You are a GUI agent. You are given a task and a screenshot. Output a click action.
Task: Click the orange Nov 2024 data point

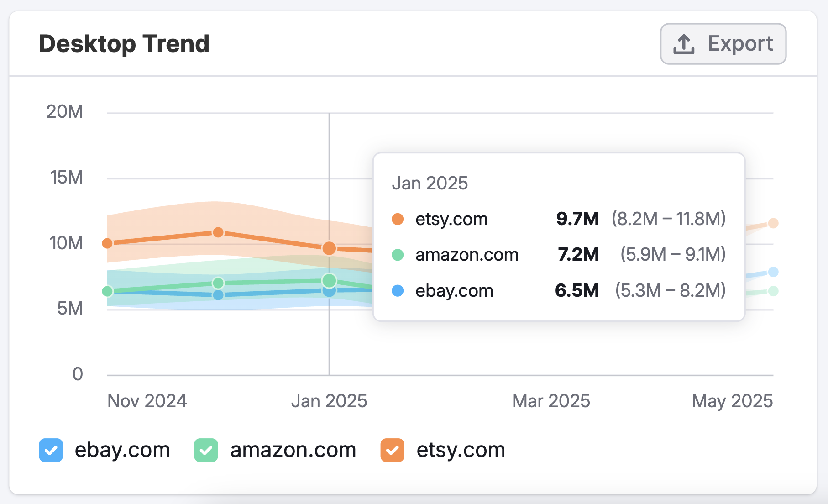pos(107,243)
